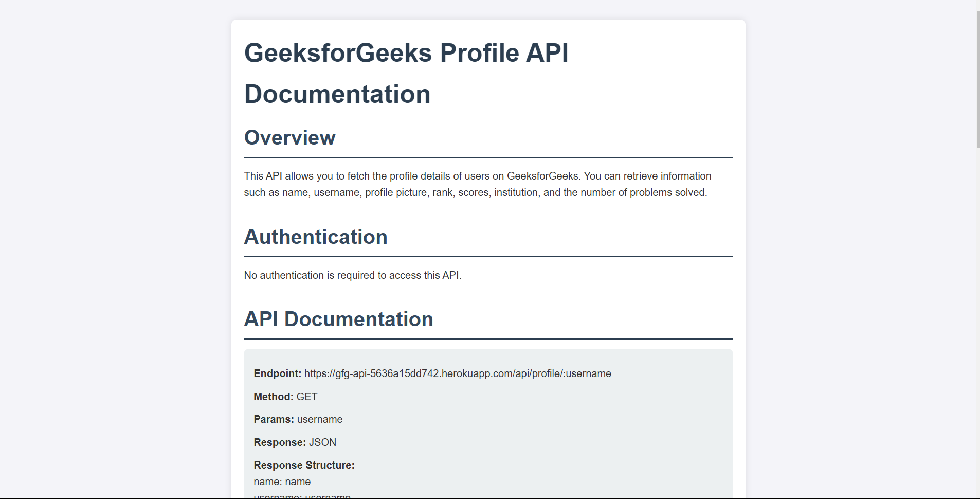Click the 'Authentication' heading
The image size is (980, 499).
[316, 237]
